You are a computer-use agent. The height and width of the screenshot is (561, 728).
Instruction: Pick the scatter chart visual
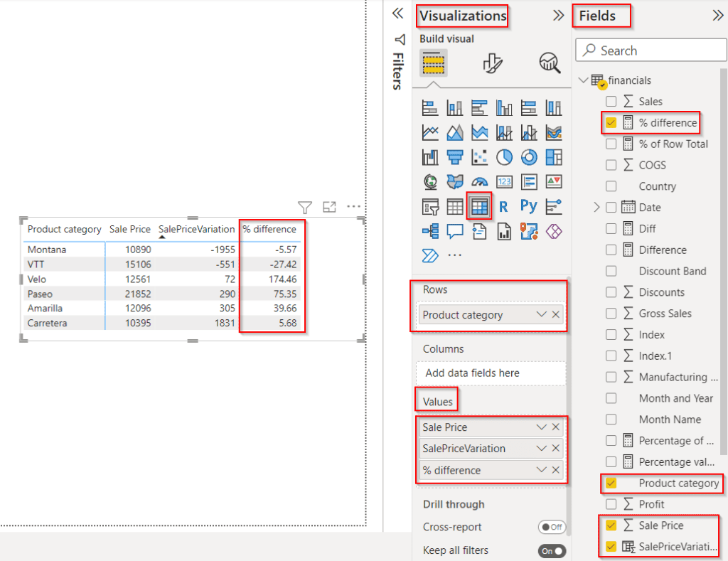click(x=480, y=157)
